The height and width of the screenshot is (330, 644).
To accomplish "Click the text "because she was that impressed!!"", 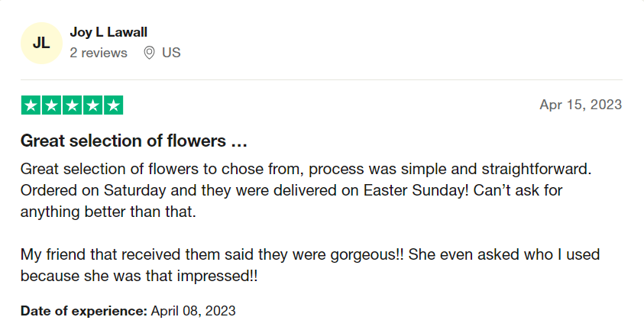I will pyautogui.click(x=139, y=277).
